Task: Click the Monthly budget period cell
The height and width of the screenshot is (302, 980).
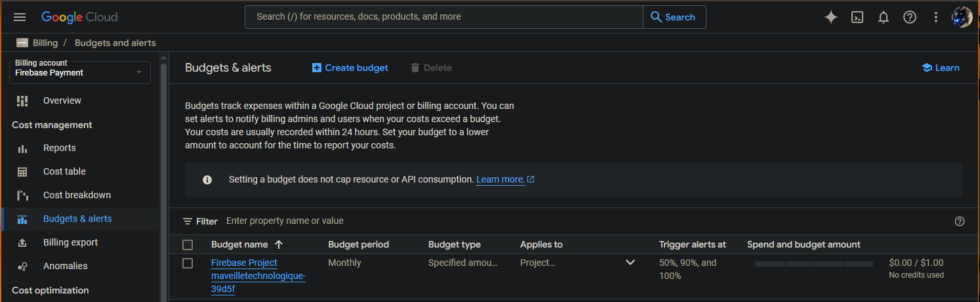Action: pyautogui.click(x=344, y=263)
